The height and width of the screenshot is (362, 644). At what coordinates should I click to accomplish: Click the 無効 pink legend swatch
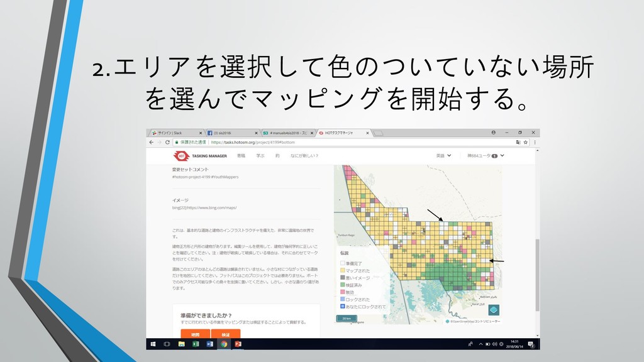(343, 292)
